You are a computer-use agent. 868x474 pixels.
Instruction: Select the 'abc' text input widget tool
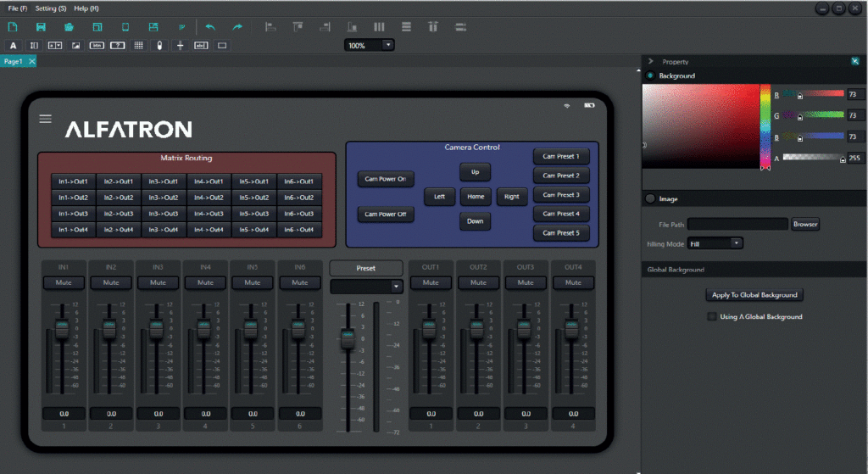tap(201, 46)
